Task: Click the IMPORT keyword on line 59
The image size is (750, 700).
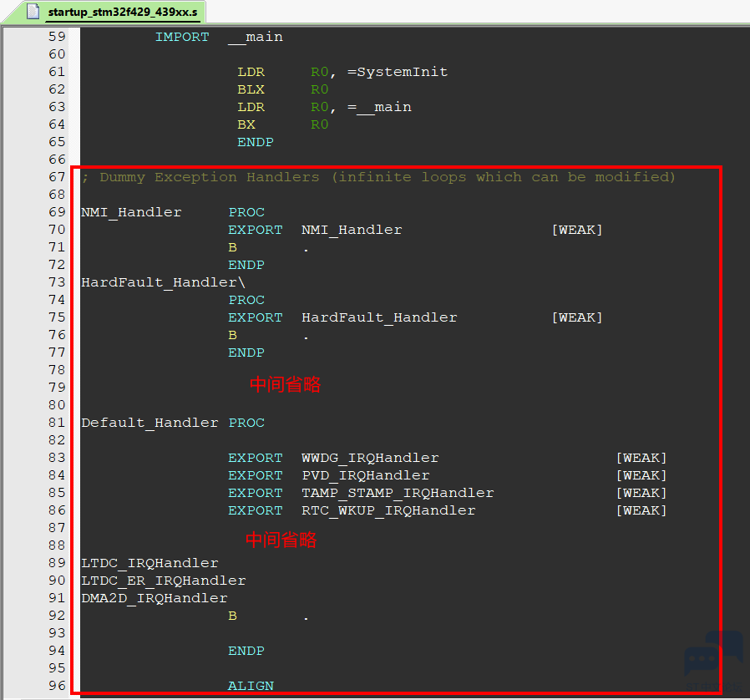Action: click(182, 37)
